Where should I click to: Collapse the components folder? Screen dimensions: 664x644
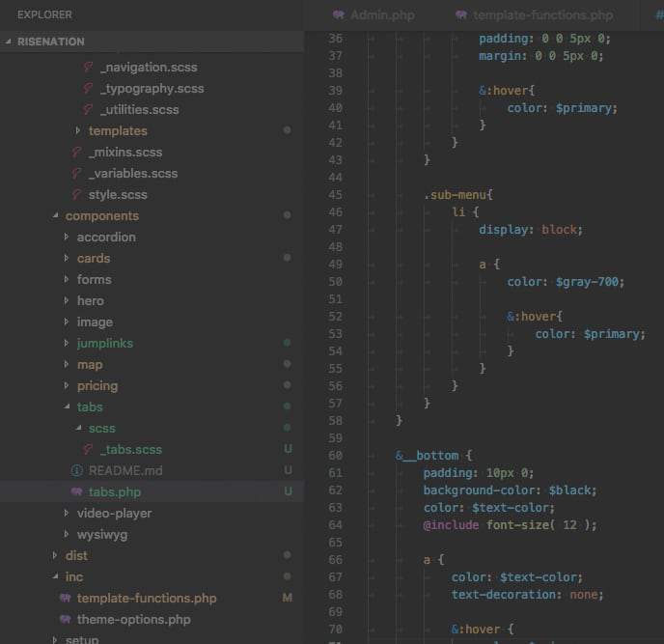(x=55, y=215)
